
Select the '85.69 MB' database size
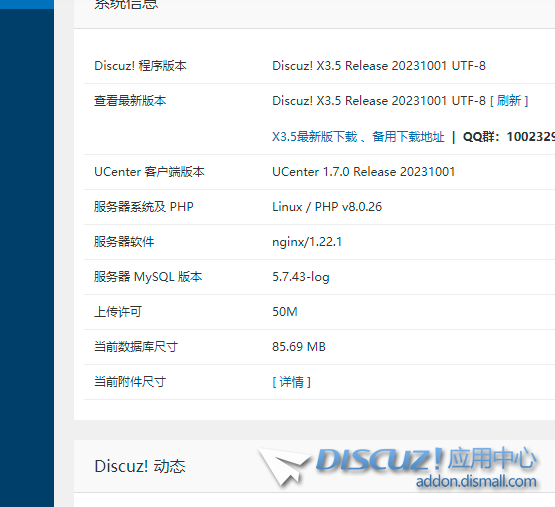[x=299, y=347]
